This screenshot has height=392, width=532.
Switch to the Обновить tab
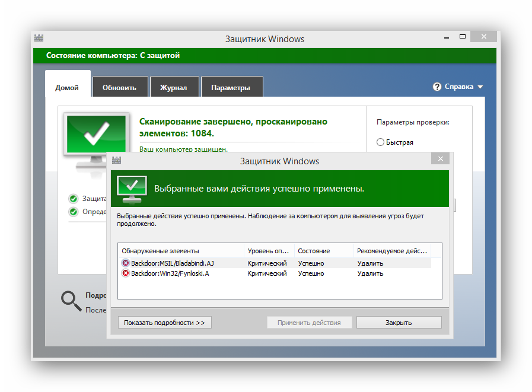tap(119, 87)
